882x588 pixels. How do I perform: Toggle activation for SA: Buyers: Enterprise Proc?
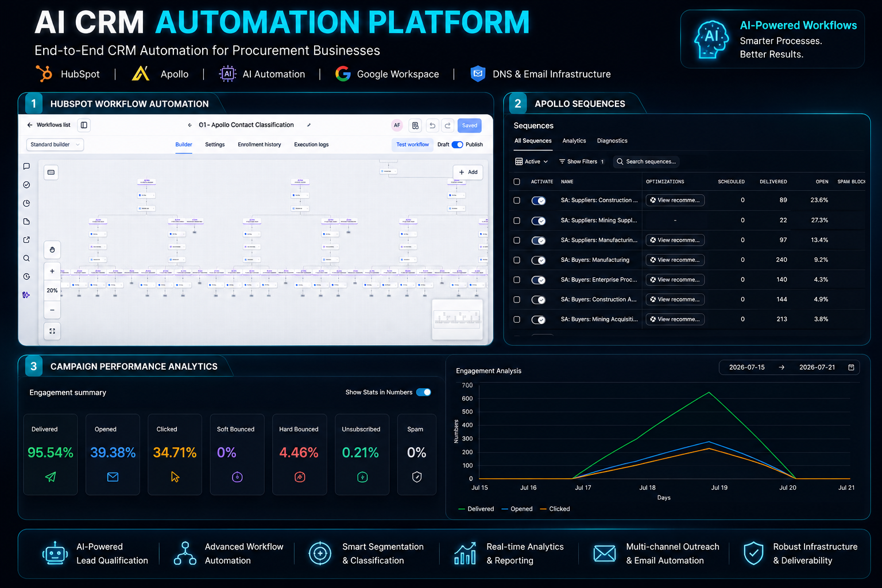pyautogui.click(x=539, y=280)
